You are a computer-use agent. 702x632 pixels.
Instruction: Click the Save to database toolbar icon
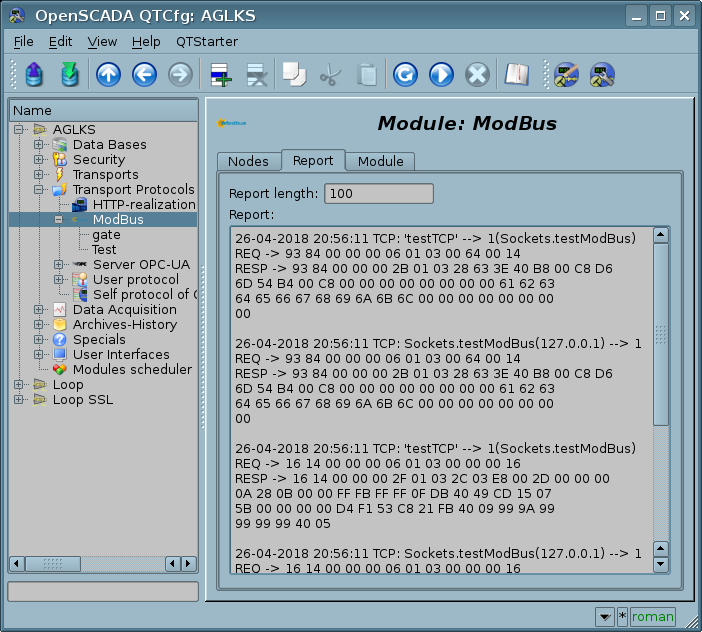[x=69, y=75]
